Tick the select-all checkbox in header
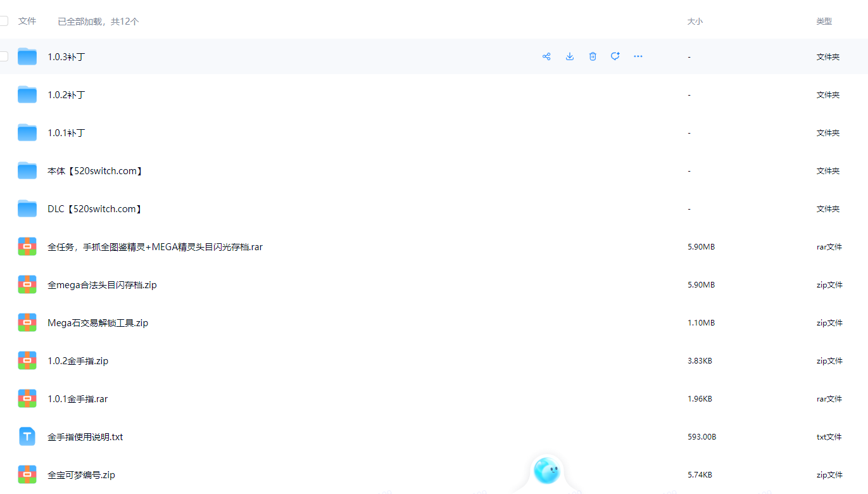The height and width of the screenshot is (494, 868). (x=4, y=21)
